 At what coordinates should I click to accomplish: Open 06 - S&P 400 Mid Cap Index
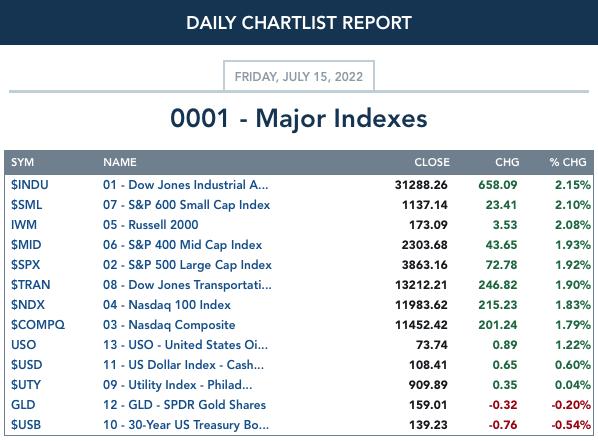(x=182, y=245)
